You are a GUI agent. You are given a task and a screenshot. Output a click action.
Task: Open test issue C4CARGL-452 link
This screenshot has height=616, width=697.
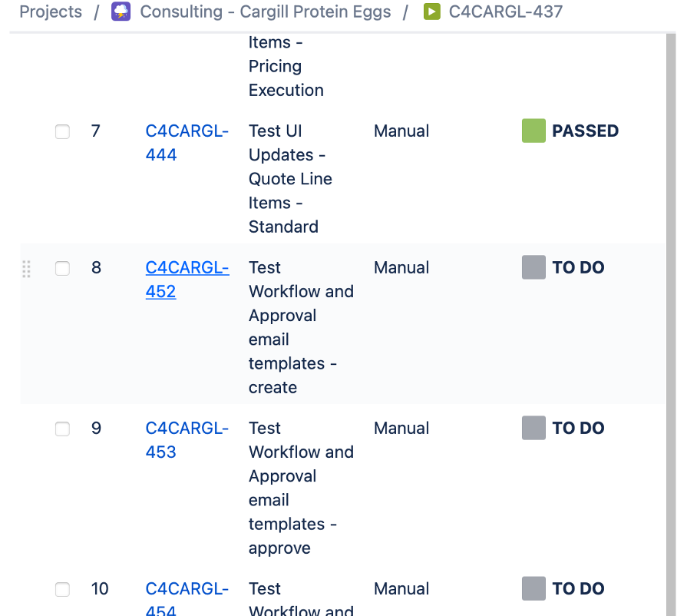[x=187, y=279]
